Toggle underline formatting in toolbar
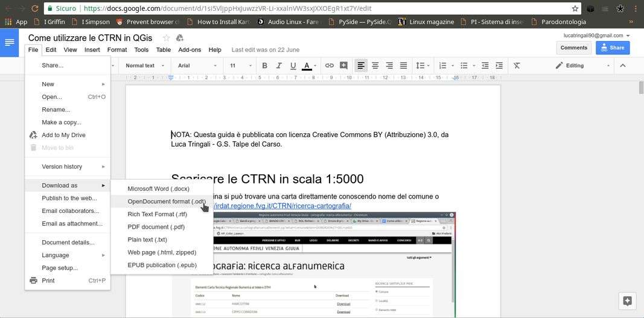The height and width of the screenshot is (318, 644). 293,65
